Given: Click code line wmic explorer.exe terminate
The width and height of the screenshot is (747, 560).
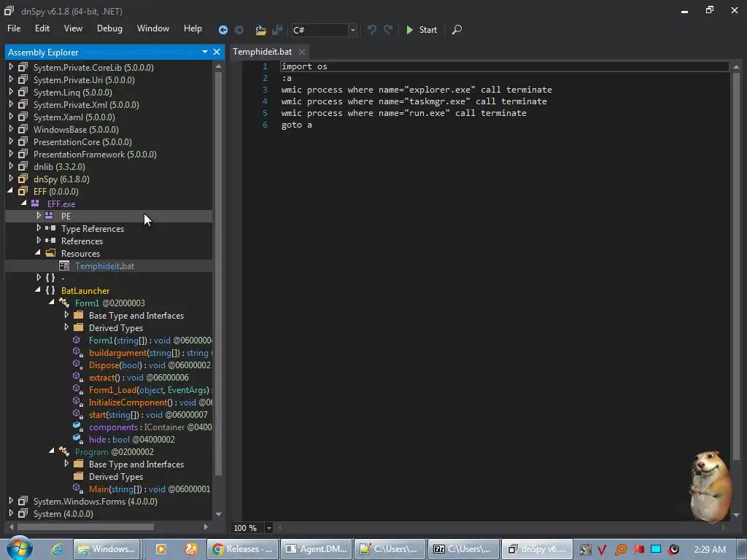Looking at the screenshot, I should (417, 90).
